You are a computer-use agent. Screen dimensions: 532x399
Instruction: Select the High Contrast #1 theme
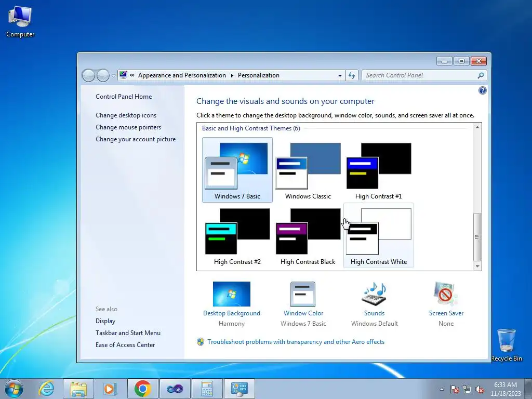click(378, 170)
